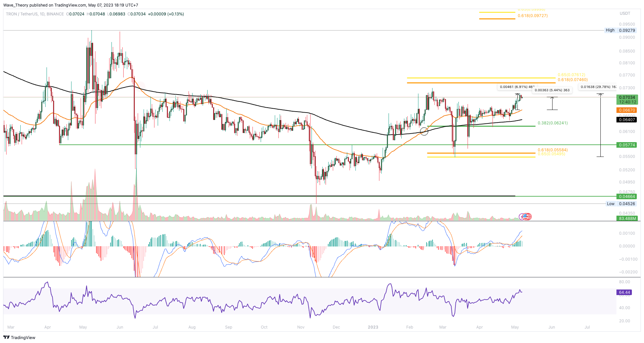This screenshot has height=343, width=644.
Task: Select the orange 0.06670 moving average tag
Action: coord(627,110)
